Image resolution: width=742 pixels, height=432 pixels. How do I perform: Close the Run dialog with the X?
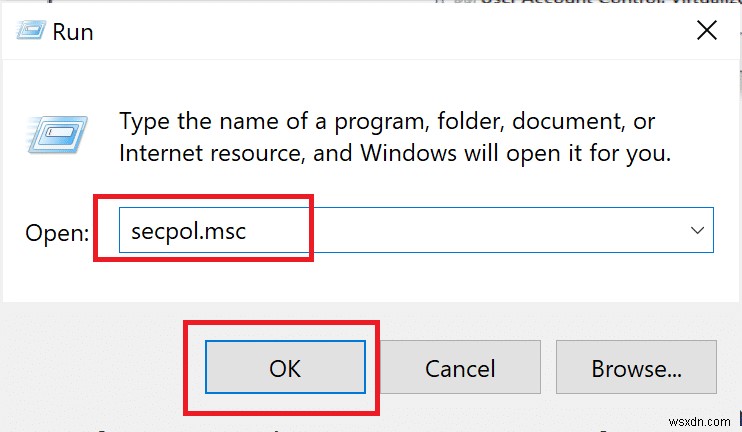tap(706, 30)
